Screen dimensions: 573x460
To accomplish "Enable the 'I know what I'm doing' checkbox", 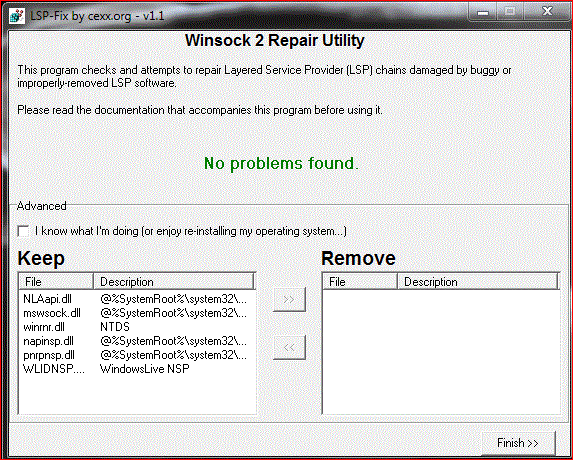I will (x=23, y=231).
